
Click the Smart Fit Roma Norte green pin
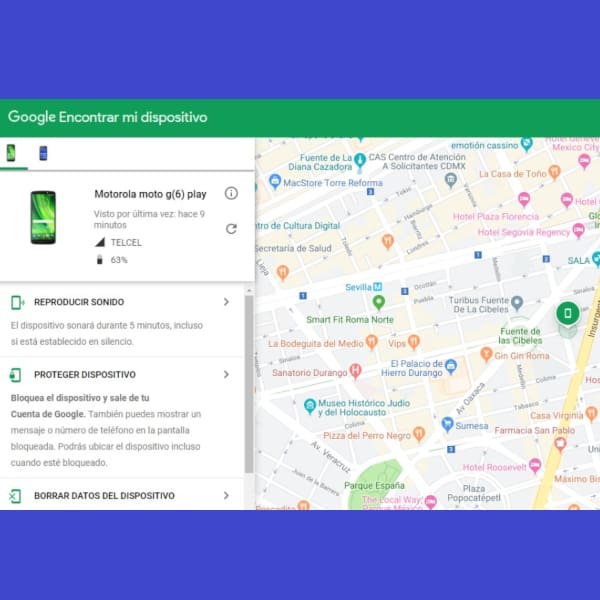pyautogui.click(x=379, y=302)
